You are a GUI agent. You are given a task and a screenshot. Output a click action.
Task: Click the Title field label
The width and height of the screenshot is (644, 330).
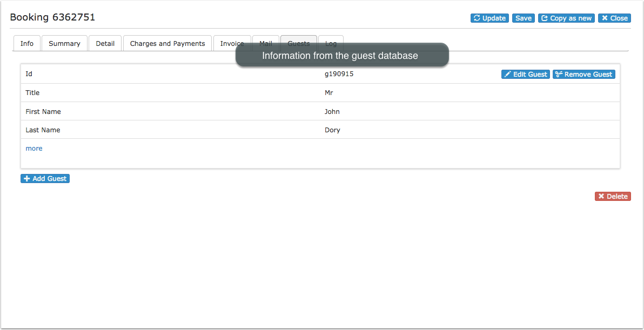(32, 93)
